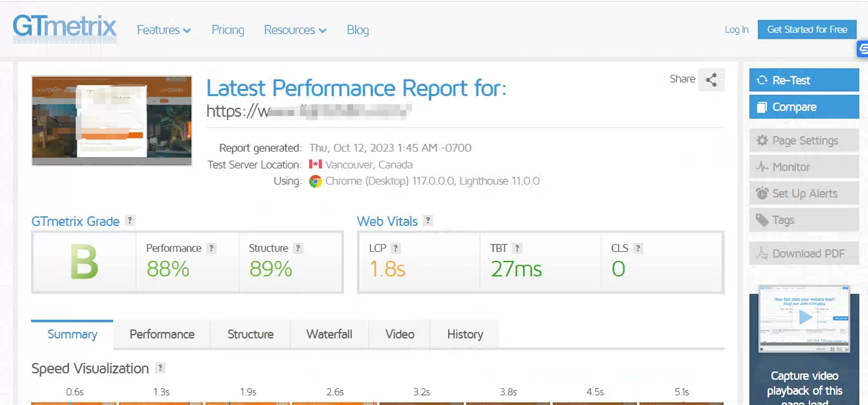Click the TBT help question mark icon
Viewport: 868px width, 405px height.
(x=517, y=248)
